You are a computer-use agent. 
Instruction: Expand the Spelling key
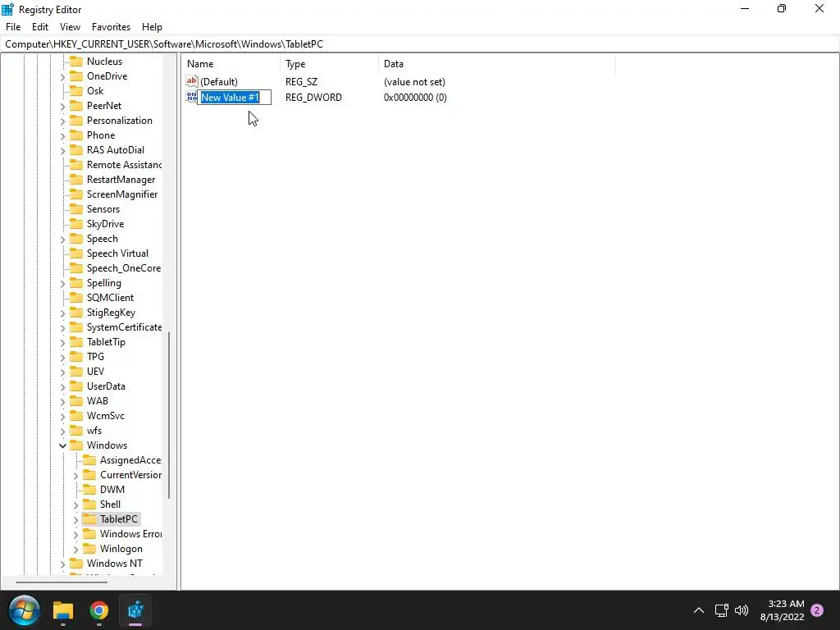coord(62,283)
